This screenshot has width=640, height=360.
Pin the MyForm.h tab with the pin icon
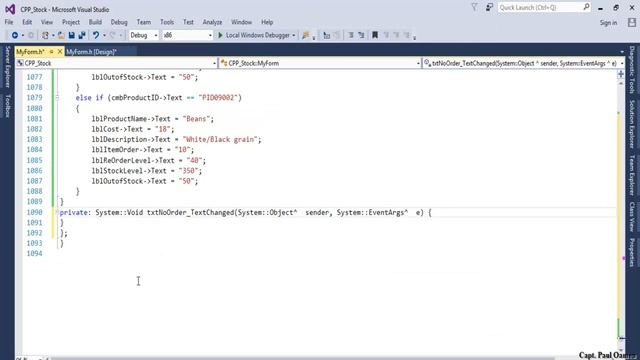point(51,52)
